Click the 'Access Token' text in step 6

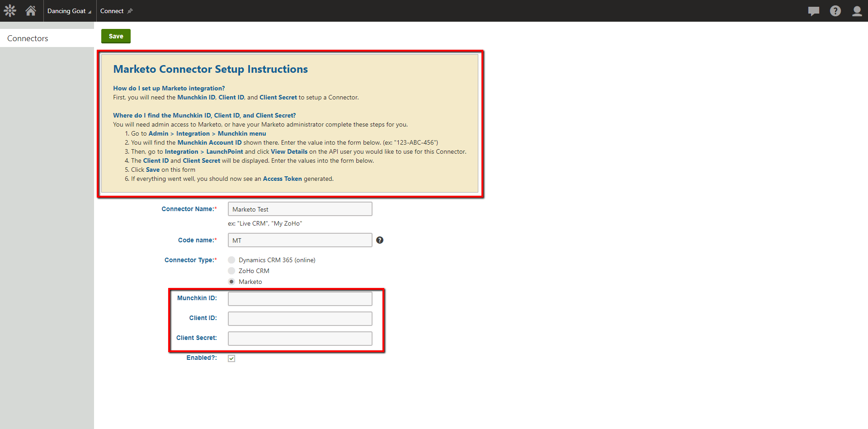282,179
